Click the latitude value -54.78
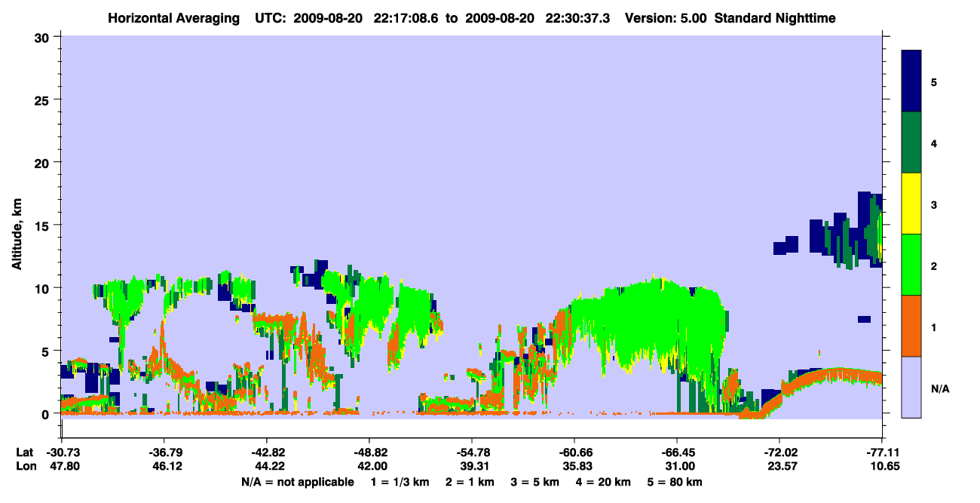The height and width of the screenshot is (503, 980). coord(471,452)
